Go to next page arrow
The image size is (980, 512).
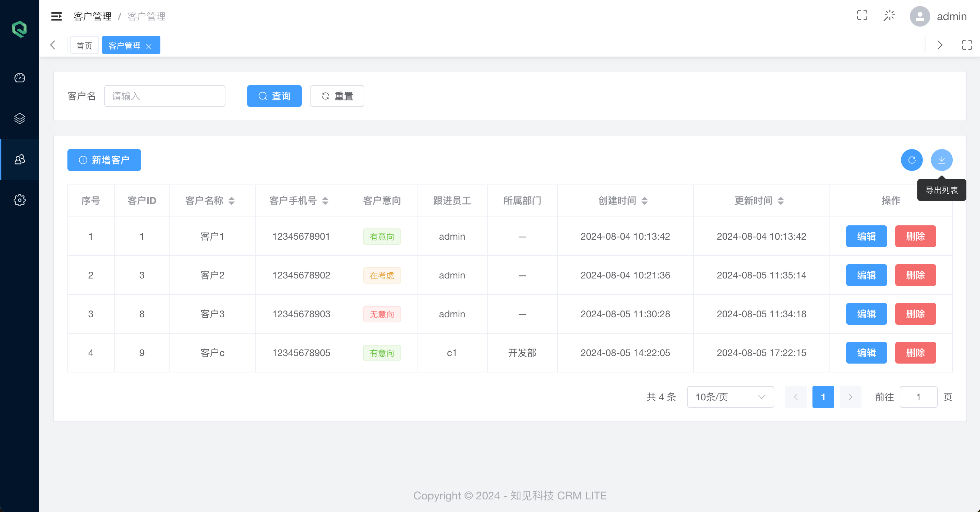(x=850, y=397)
